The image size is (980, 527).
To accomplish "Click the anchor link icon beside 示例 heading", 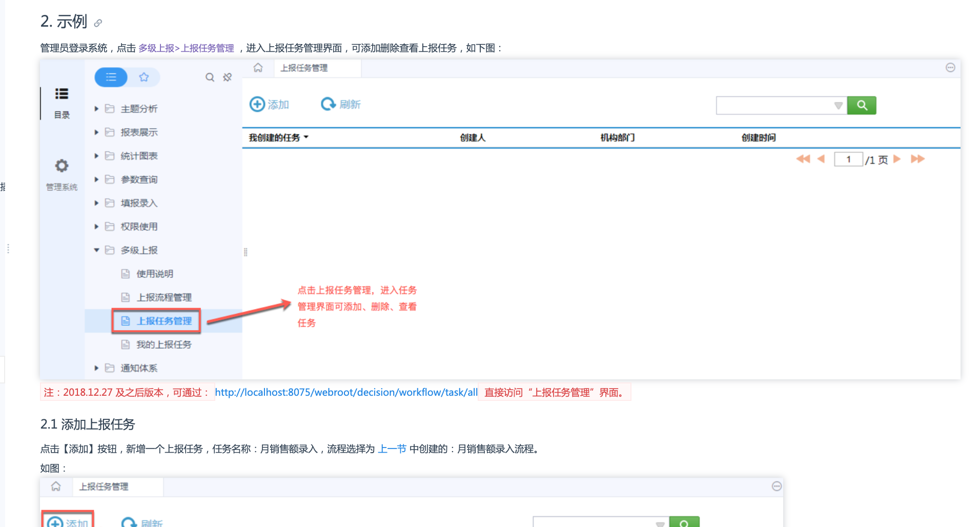I will [98, 23].
